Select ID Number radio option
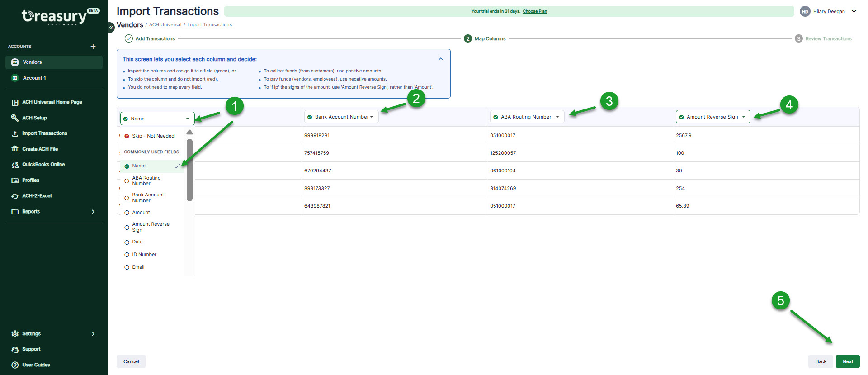 [127, 255]
